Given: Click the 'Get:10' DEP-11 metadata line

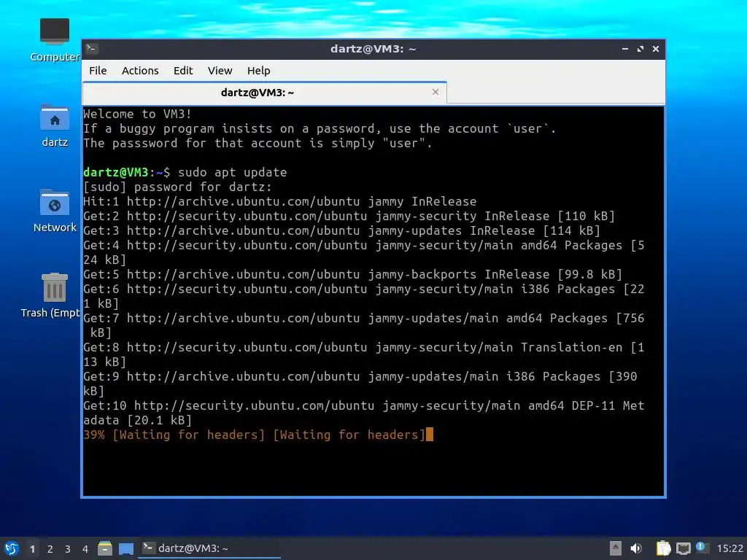Looking at the screenshot, I should coord(364,413).
